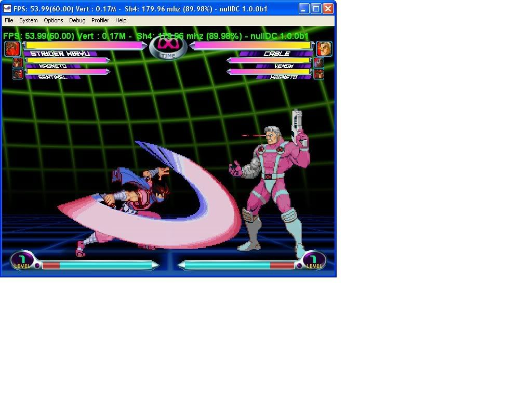The height and width of the screenshot is (399, 532).
Task: Click the Cable fighter sprite
Action: click(x=271, y=183)
